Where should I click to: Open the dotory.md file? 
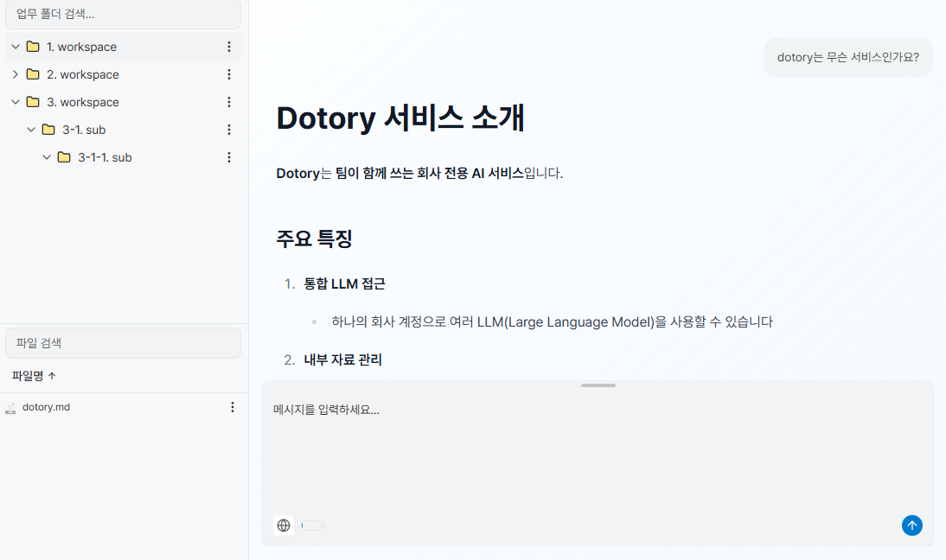coord(46,408)
